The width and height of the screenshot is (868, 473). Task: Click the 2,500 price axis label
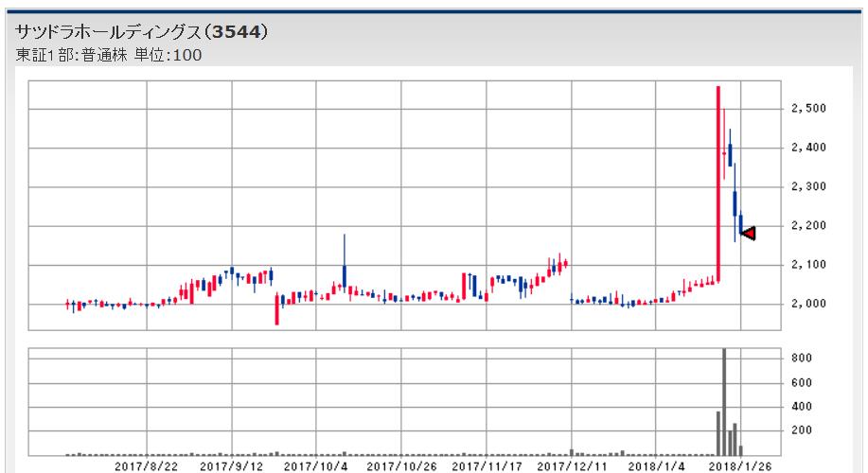808,109
